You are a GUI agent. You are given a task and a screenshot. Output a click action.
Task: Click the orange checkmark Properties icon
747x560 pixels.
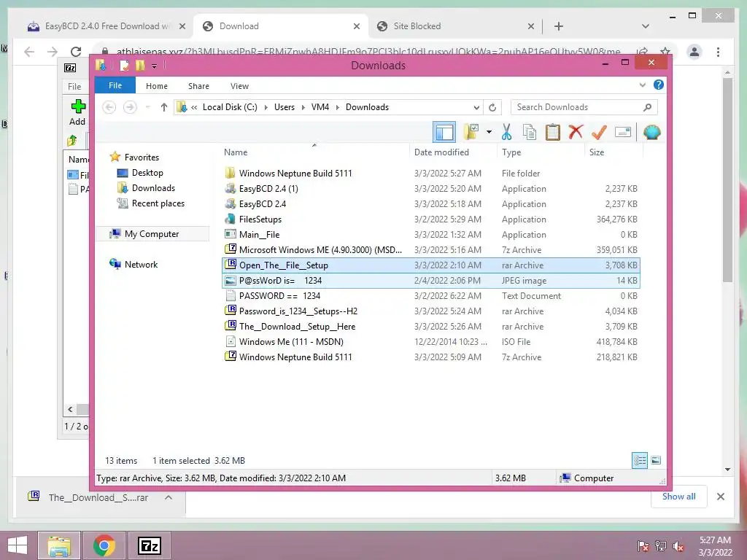599,132
